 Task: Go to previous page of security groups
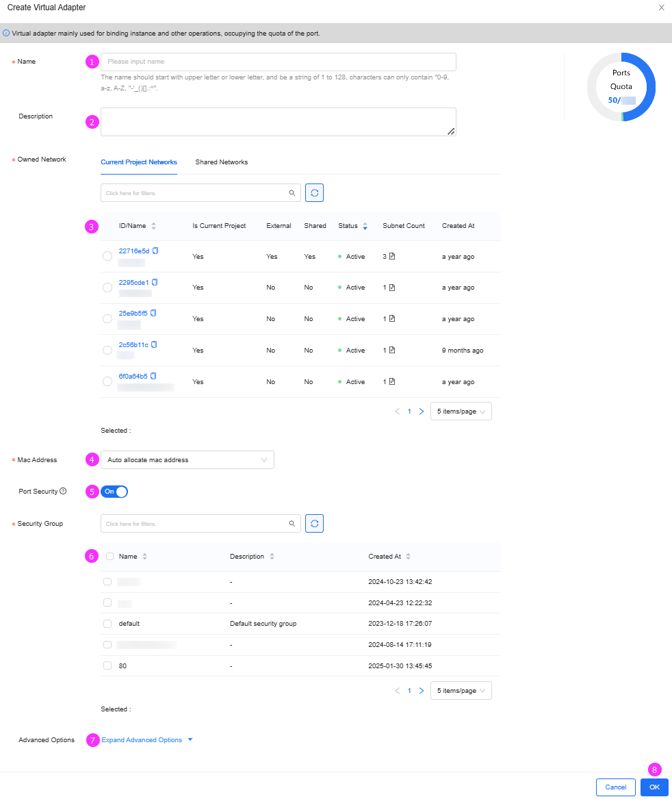pyautogui.click(x=398, y=690)
